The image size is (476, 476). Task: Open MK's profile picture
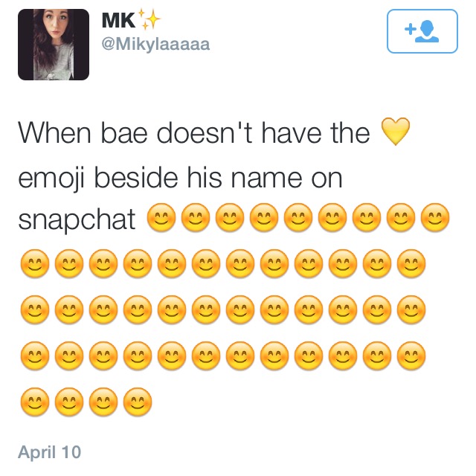point(54,45)
